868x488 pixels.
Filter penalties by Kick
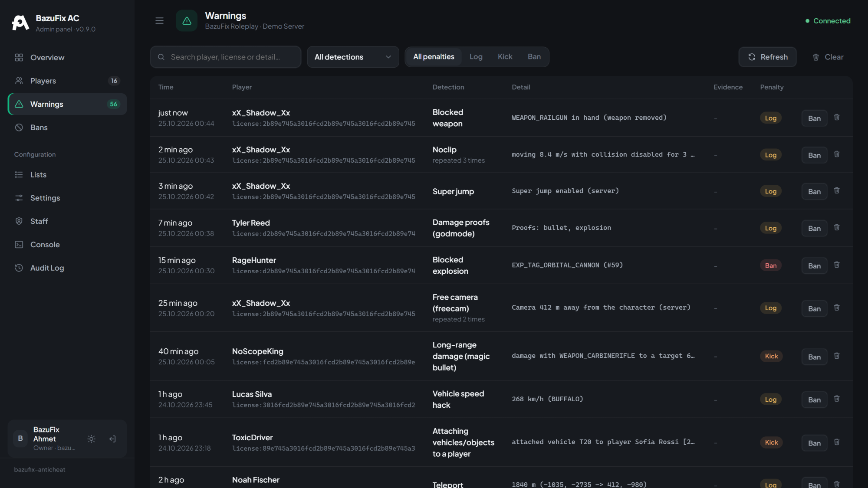[505, 57]
